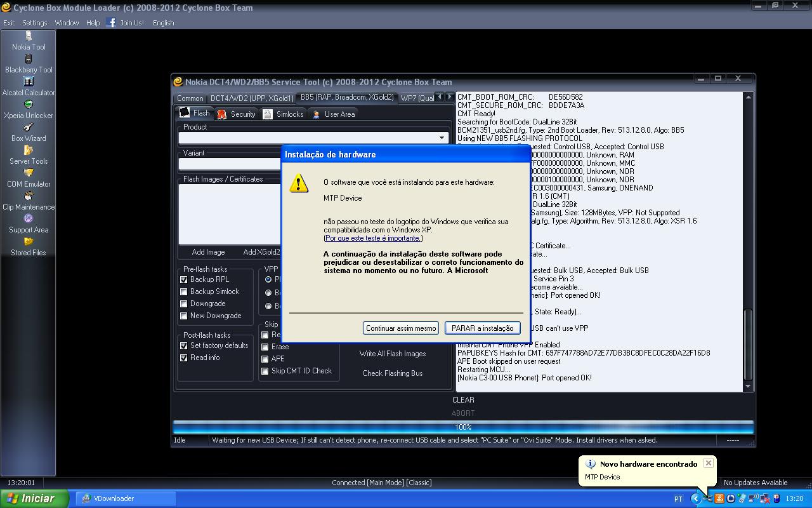812x508 pixels.
Task: Click the warning icon in hardware dialog
Action: pyautogui.click(x=299, y=184)
